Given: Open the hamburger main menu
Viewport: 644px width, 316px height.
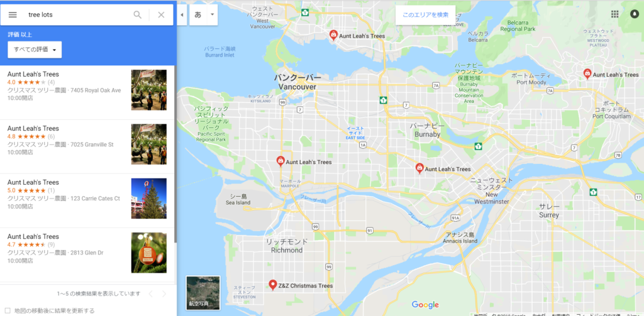Looking at the screenshot, I should [x=13, y=15].
